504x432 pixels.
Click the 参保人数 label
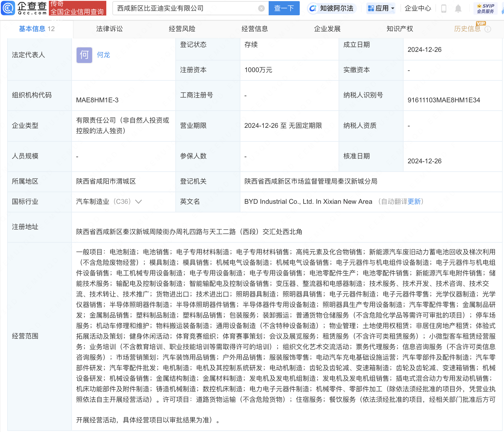point(193,156)
